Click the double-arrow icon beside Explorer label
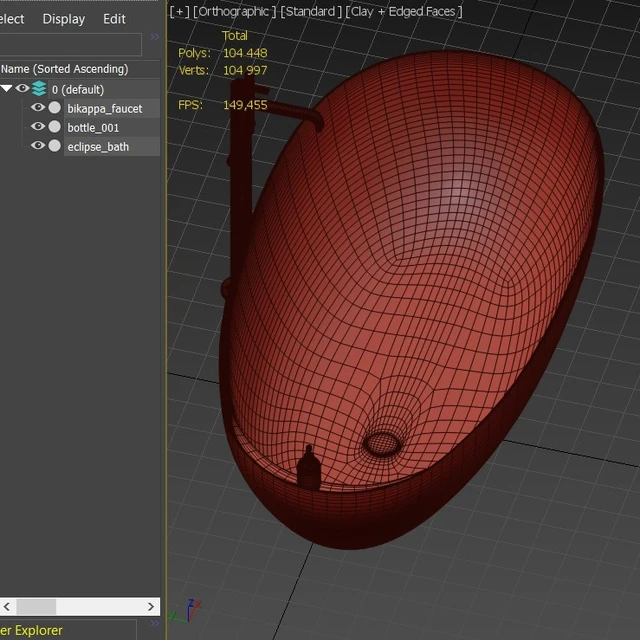Viewport: 640px width, 640px height. (155, 623)
